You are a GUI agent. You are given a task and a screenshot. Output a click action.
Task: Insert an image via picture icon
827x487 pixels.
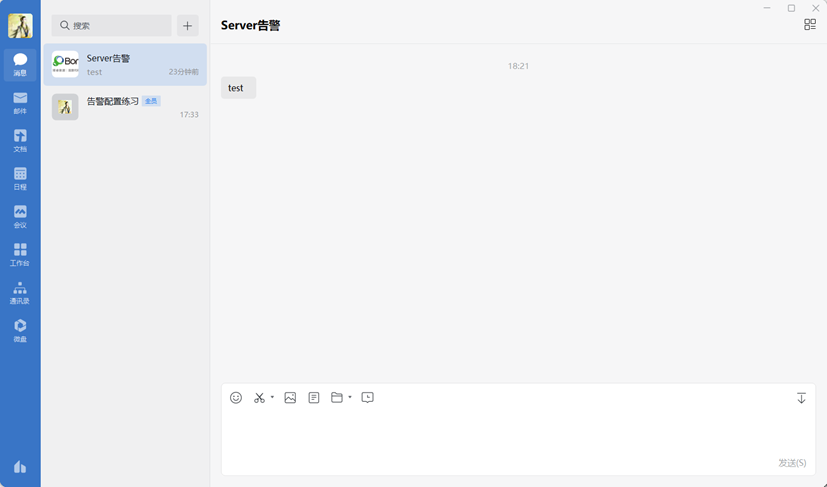[x=290, y=398]
